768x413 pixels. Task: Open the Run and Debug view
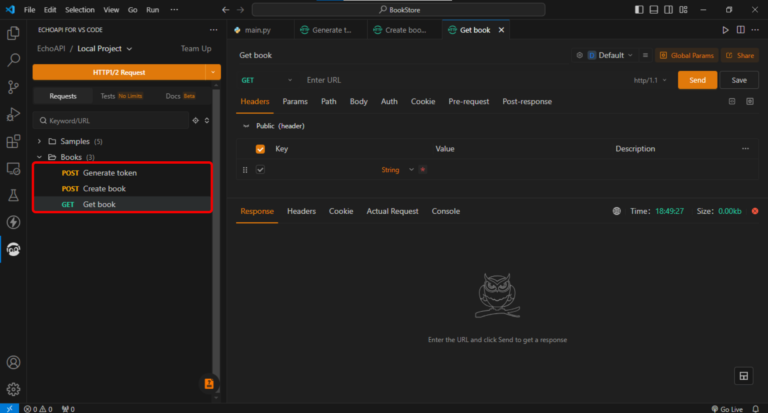point(13,114)
